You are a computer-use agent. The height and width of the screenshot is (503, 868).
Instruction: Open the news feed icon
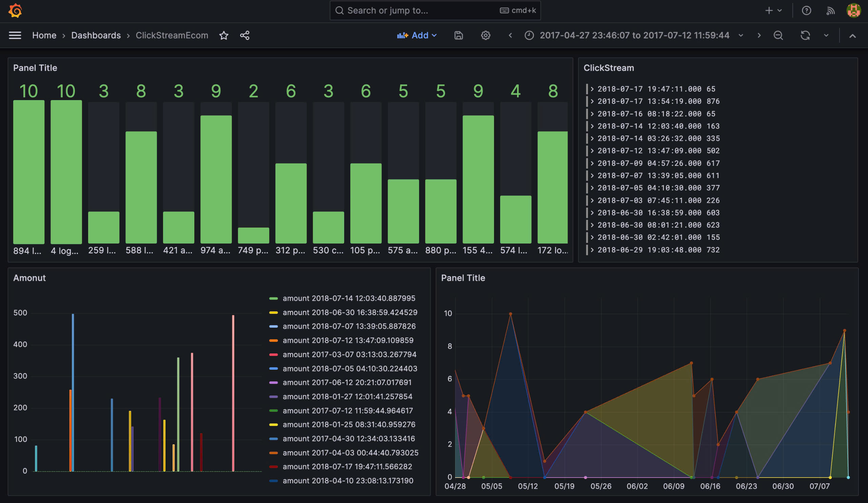coord(830,11)
